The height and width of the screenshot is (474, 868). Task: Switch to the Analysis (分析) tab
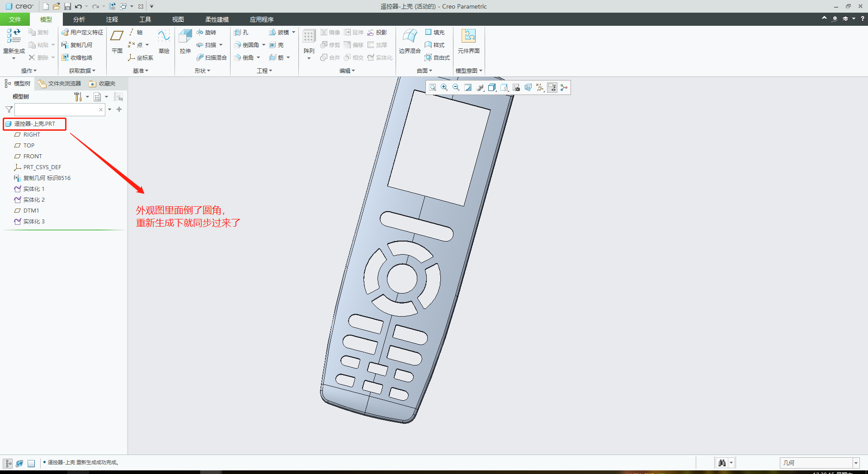pyautogui.click(x=79, y=19)
